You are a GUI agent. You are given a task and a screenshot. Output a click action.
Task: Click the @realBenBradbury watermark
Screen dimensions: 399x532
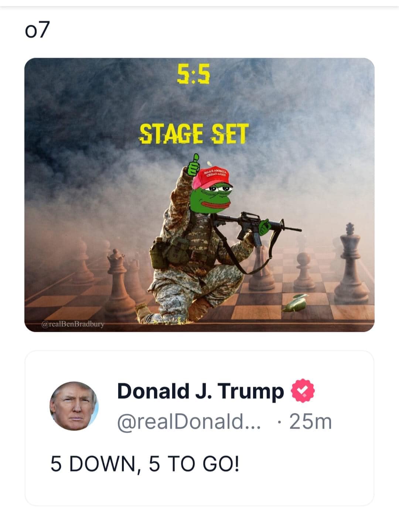(x=73, y=324)
